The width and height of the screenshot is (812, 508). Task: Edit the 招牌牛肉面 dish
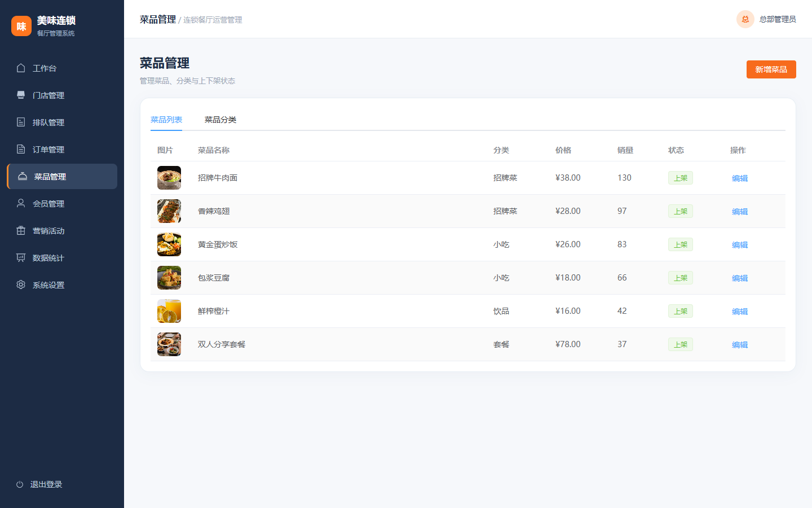740,178
